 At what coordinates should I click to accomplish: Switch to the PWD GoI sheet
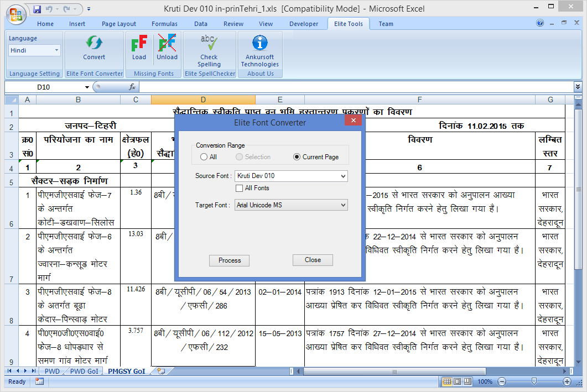tap(84, 372)
